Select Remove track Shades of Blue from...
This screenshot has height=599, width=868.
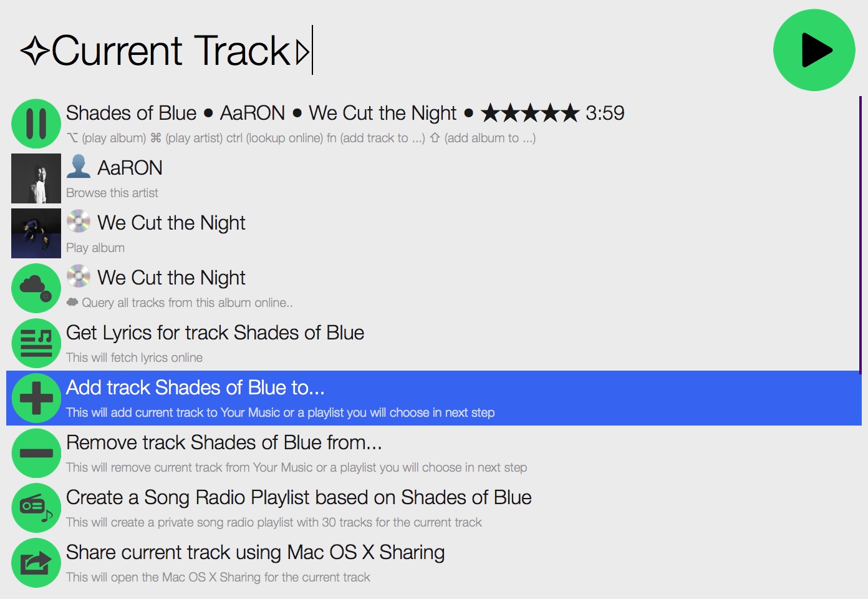(434, 453)
